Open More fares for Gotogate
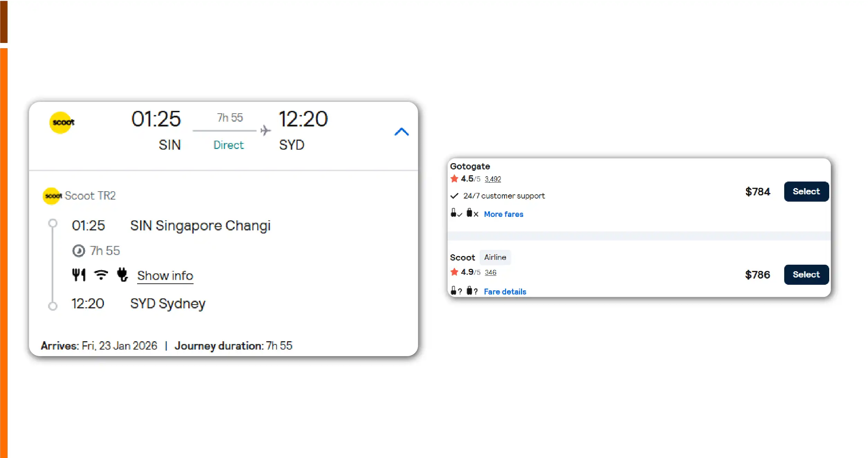Viewport: 868px width, 458px height. (503, 214)
